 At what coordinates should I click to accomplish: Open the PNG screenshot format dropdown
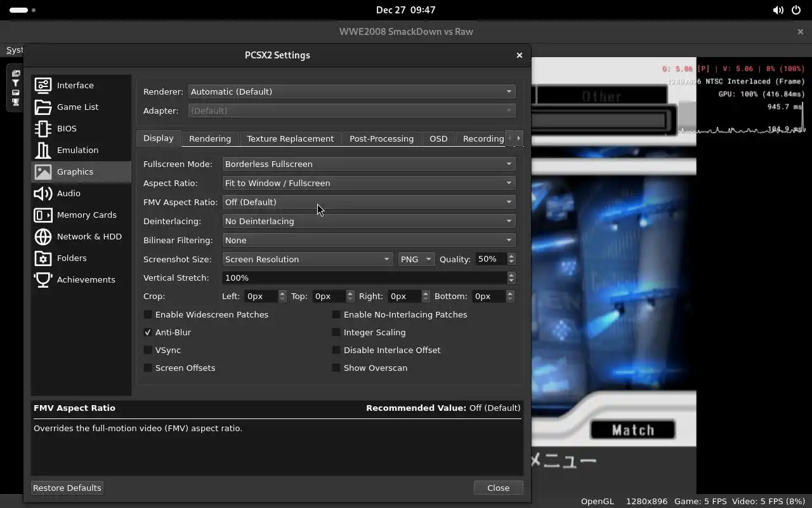(x=416, y=259)
